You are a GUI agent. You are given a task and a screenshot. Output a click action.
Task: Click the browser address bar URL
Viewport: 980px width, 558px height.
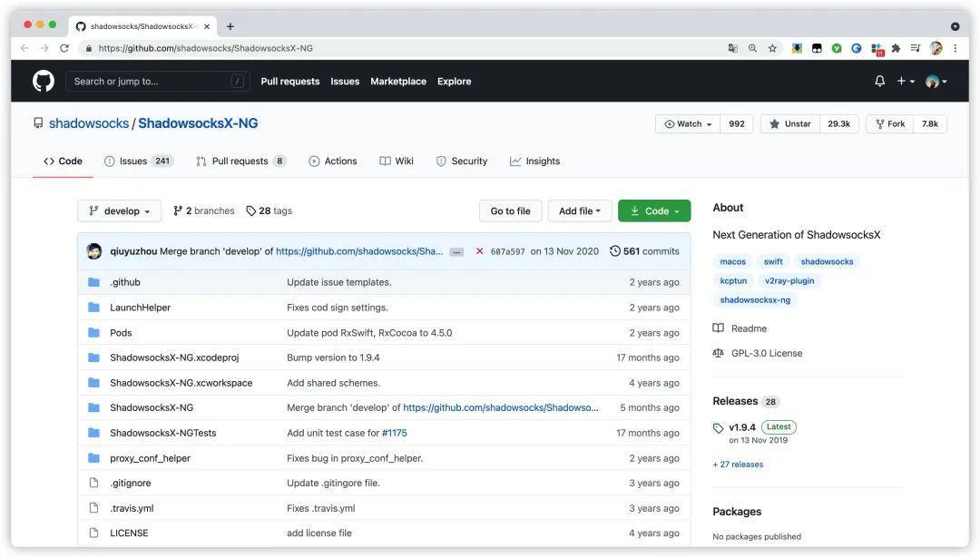206,48
